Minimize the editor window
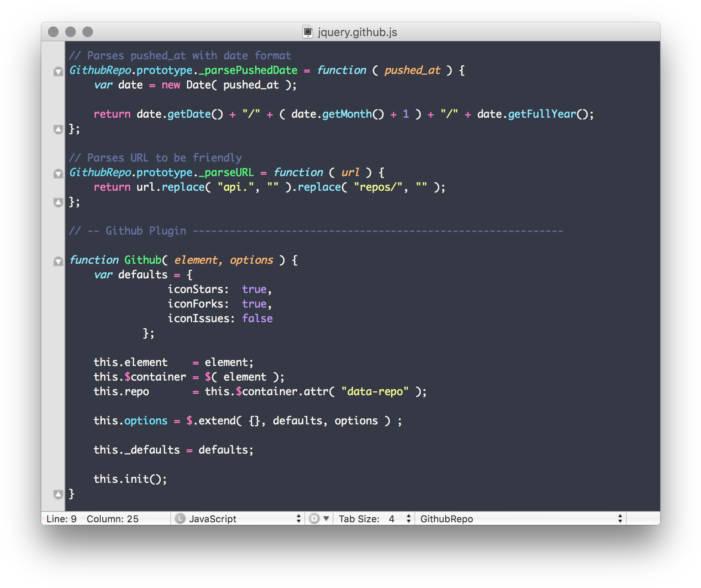The image size is (701, 588). tap(70, 32)
